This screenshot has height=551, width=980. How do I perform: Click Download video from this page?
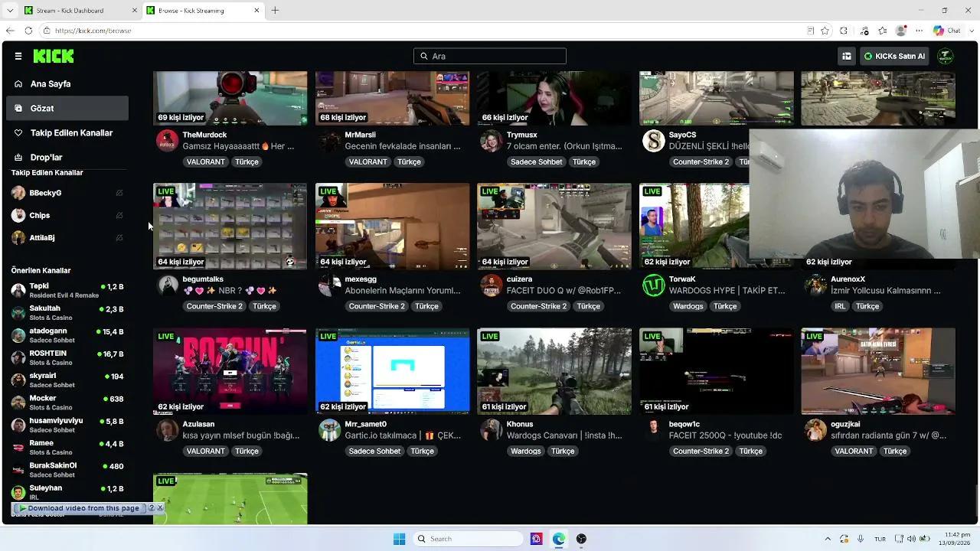tap(79, 508)
